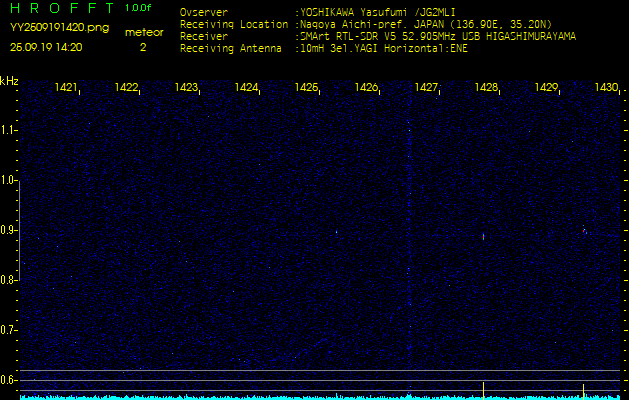Click the 1.0 kHz axis label
The height and width of the screenshot is (400, 629).
click(8, 181)
